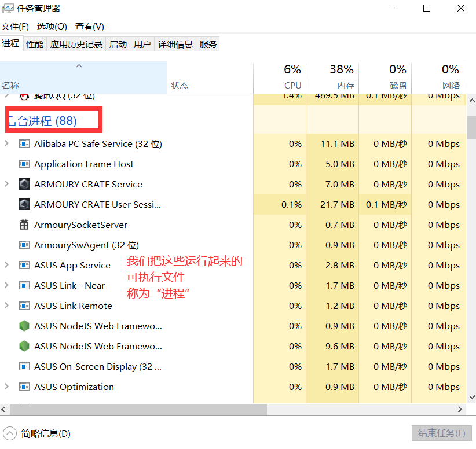
Task: Click the 2.8 MB memory value
Action: (x=340, y=265)
